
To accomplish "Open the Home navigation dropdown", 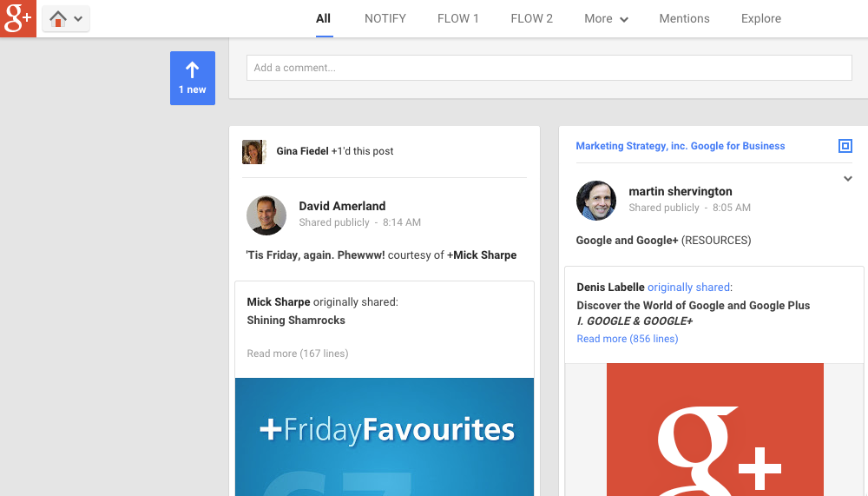I will coord(66,19).
